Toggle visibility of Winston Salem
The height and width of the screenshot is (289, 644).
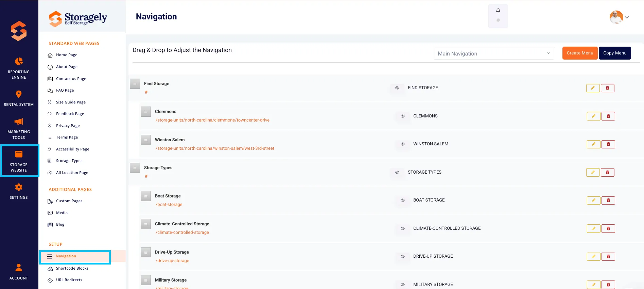point(402,144)
